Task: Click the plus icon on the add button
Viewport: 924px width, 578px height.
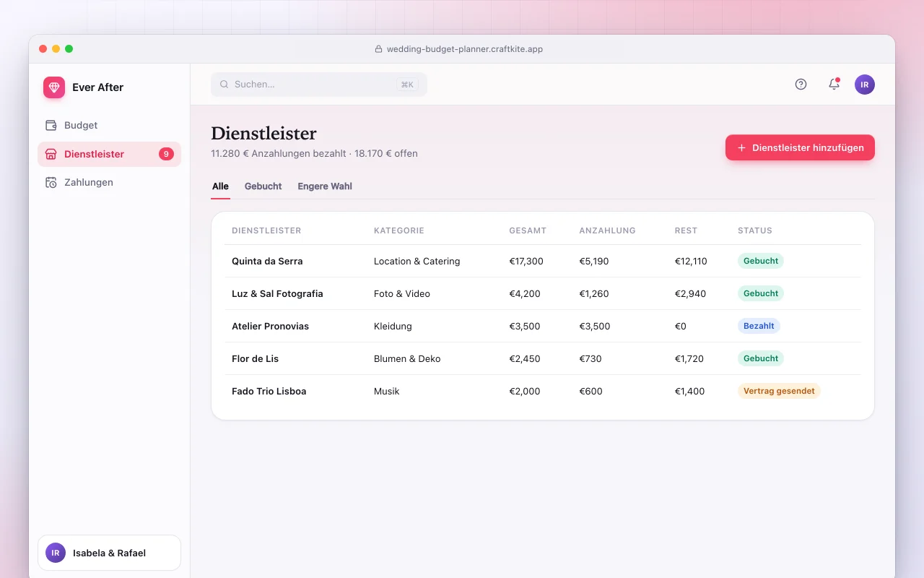Action: (x=741, y=147)
